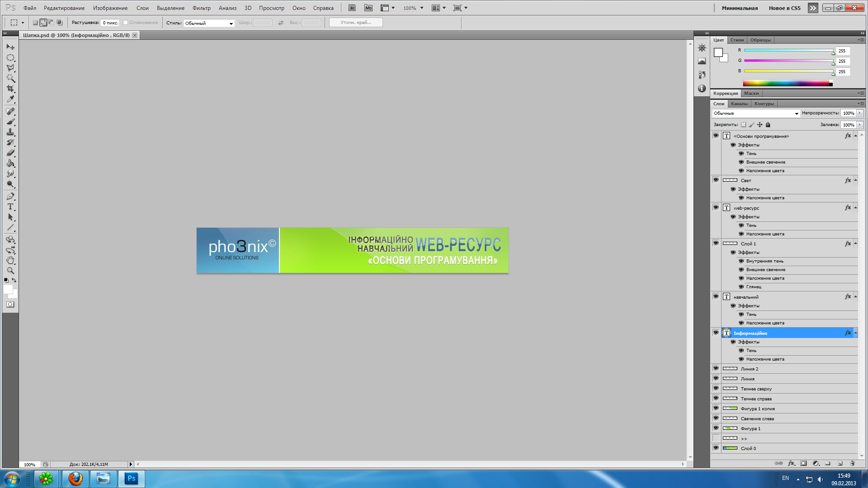Screen dimensions: 868x488
Task: Click the R channel color slider
Action: tap(788, 51)
